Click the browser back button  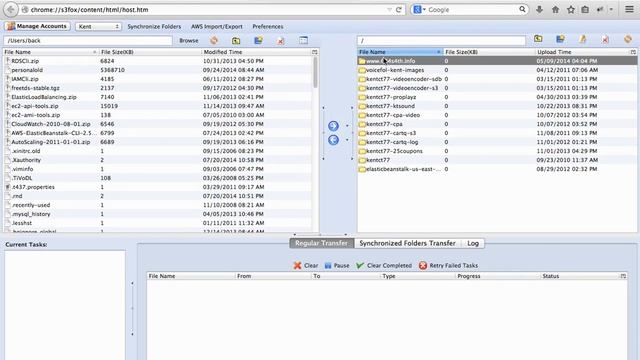pos(11,9)
